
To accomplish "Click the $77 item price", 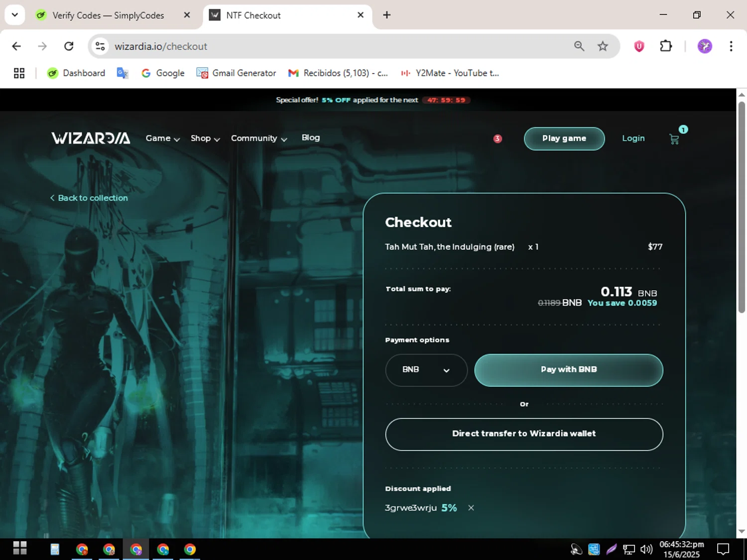I will pos(655,247).
